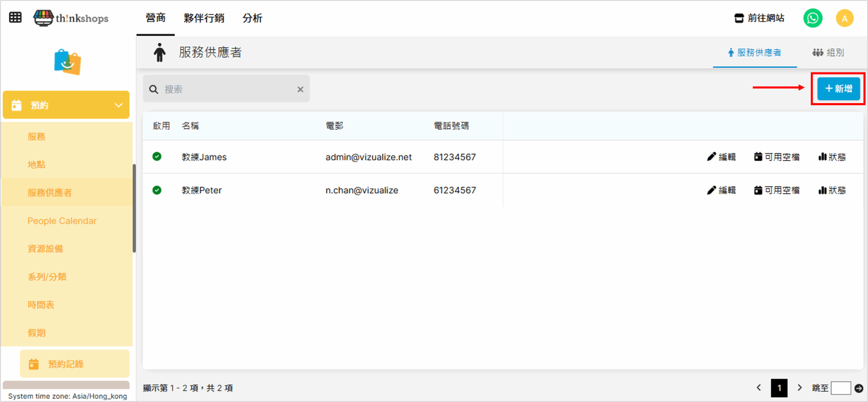Collapse the 預約 sidebar section

pyautogui.click(x=118, y=105)
